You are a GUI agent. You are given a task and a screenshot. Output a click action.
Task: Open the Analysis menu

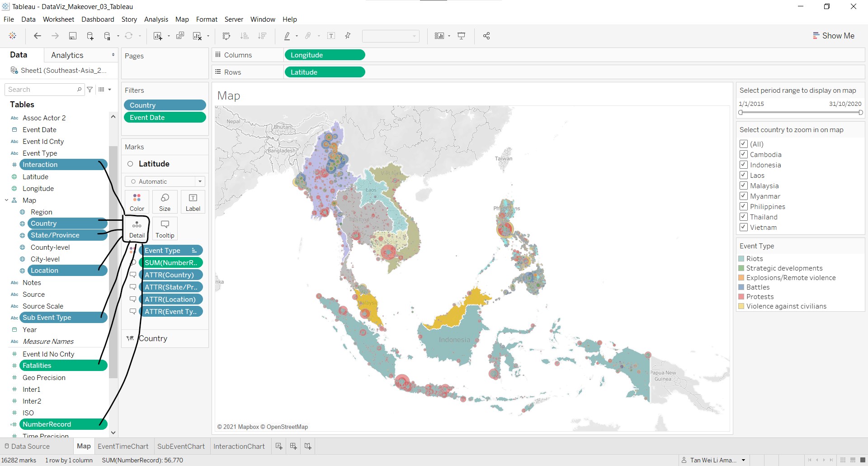pyautogui.click(x=156, y=19)
